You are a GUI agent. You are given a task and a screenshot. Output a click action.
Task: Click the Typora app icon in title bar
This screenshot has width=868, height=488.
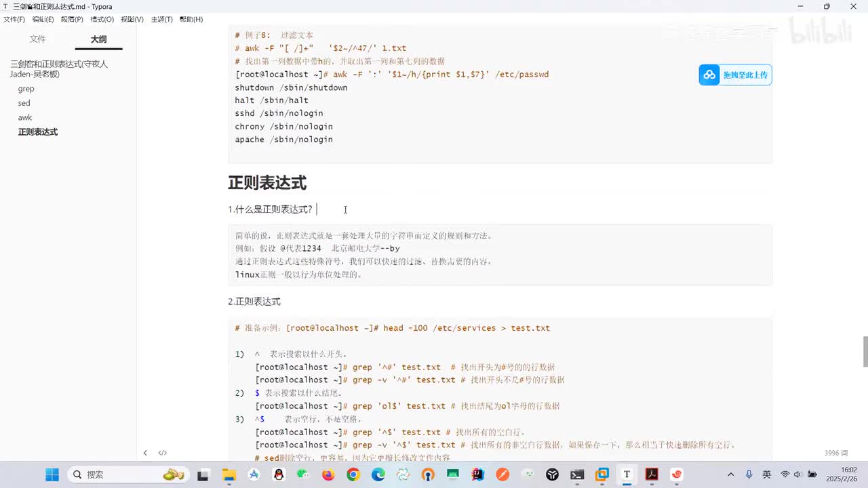pyautogui.click(x=6, y=6)
